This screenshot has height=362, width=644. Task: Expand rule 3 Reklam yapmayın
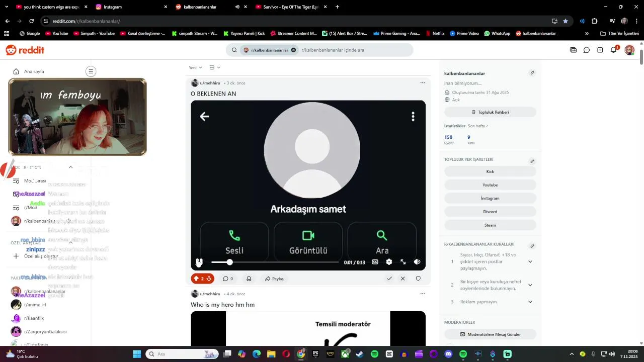[530, 302]
